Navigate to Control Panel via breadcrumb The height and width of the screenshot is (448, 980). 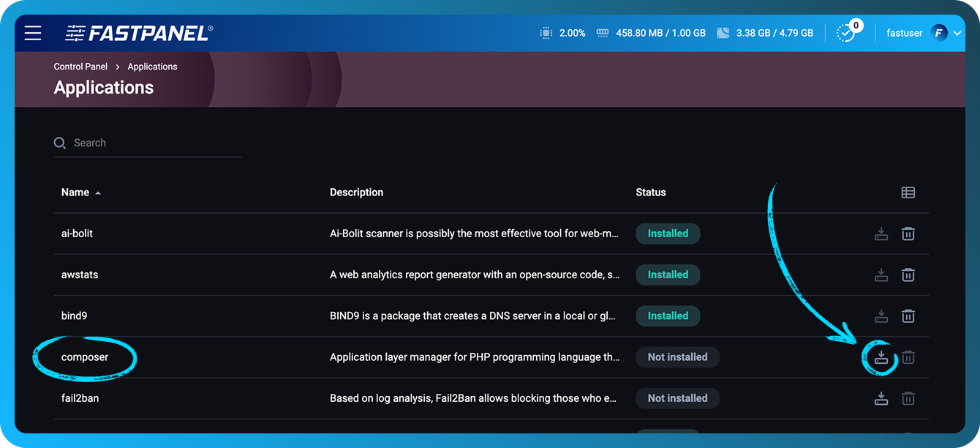(x=80, y=66)
